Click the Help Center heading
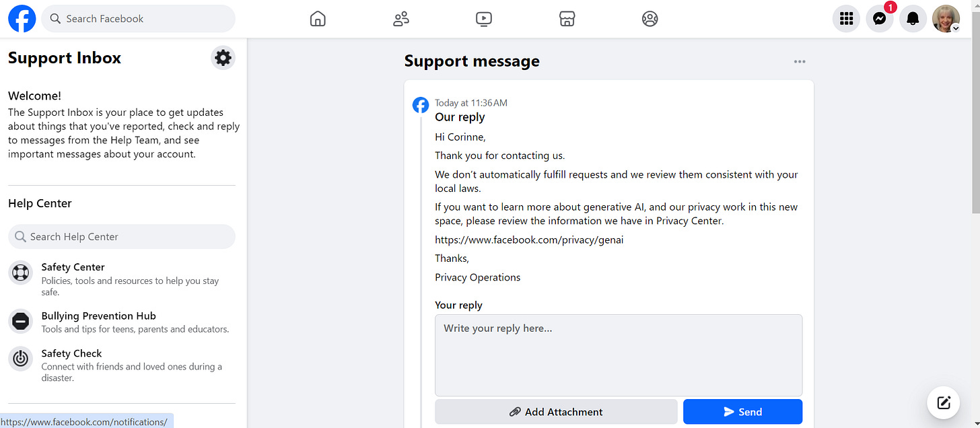Image resolution: width=980 pixels, height=428 pixels. (x=40, y=203)
